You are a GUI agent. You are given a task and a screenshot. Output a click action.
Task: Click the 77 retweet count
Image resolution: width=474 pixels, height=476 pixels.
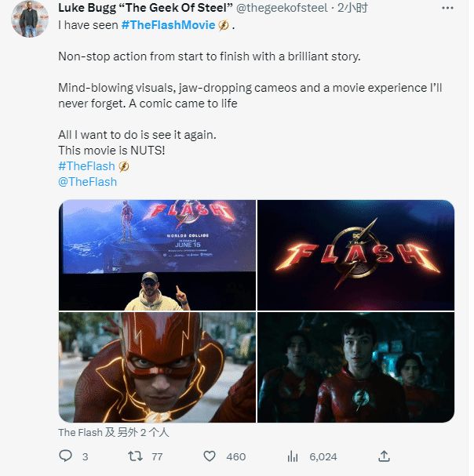pos(157,456)
